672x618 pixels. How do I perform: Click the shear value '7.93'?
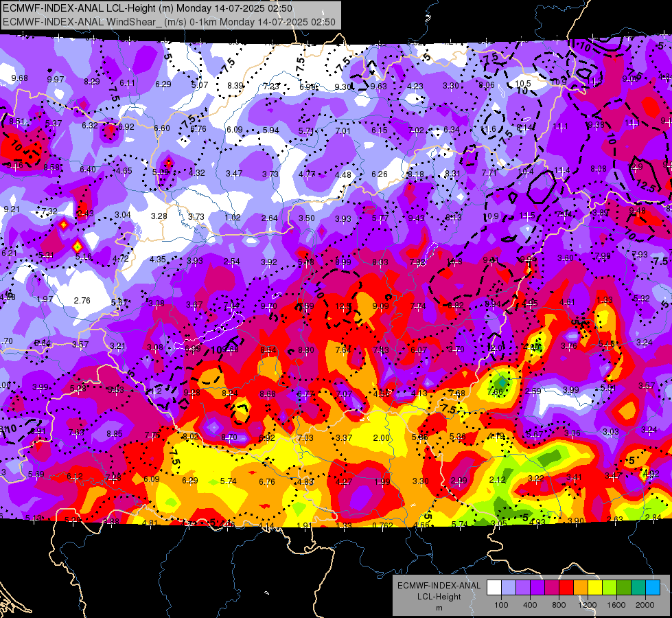coord(640,254)
